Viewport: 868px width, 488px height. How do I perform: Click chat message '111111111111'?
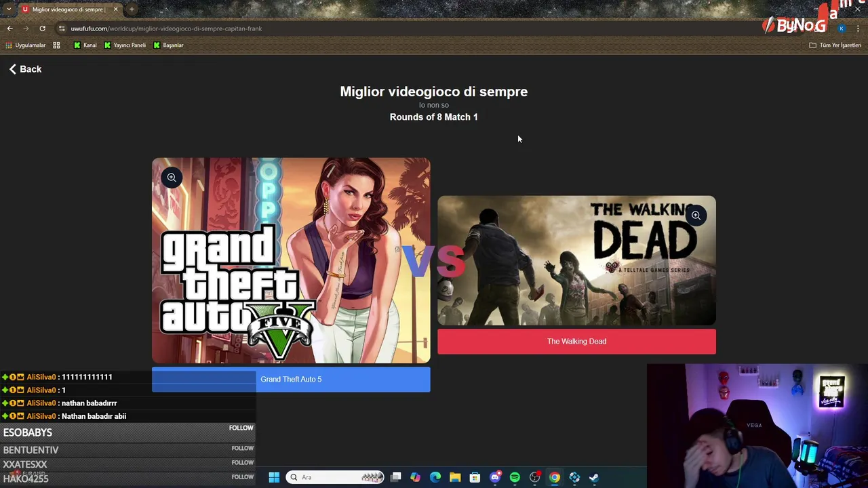[x=87, y=377]
